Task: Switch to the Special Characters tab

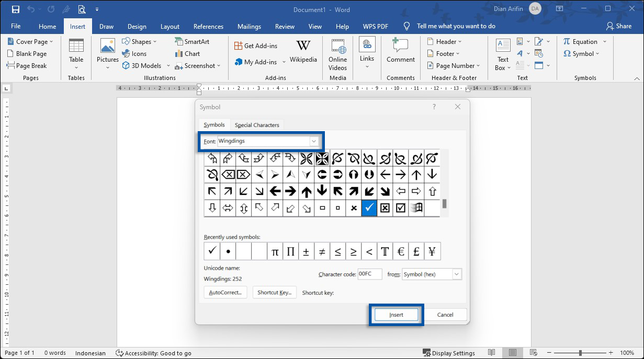Action: pos(257,125)
